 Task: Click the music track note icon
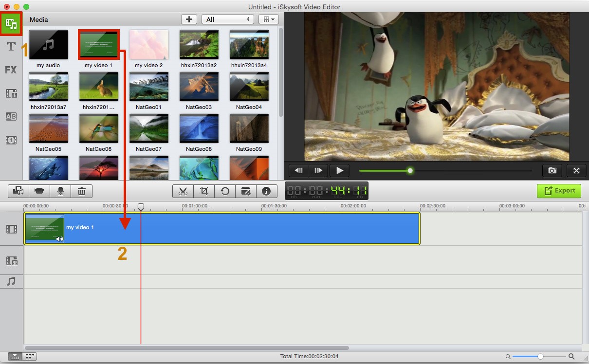pyautogui.click(x=12, y=281)
